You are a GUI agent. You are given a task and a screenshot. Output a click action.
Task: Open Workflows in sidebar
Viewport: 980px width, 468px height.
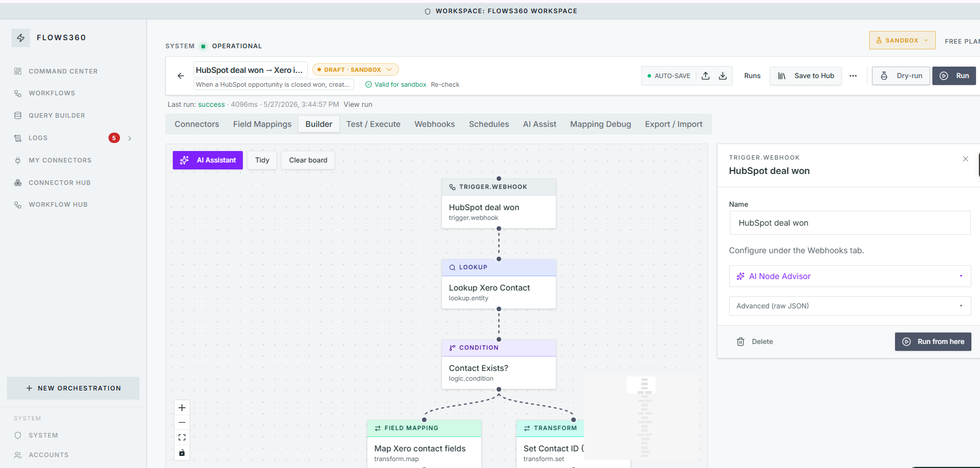52,93
